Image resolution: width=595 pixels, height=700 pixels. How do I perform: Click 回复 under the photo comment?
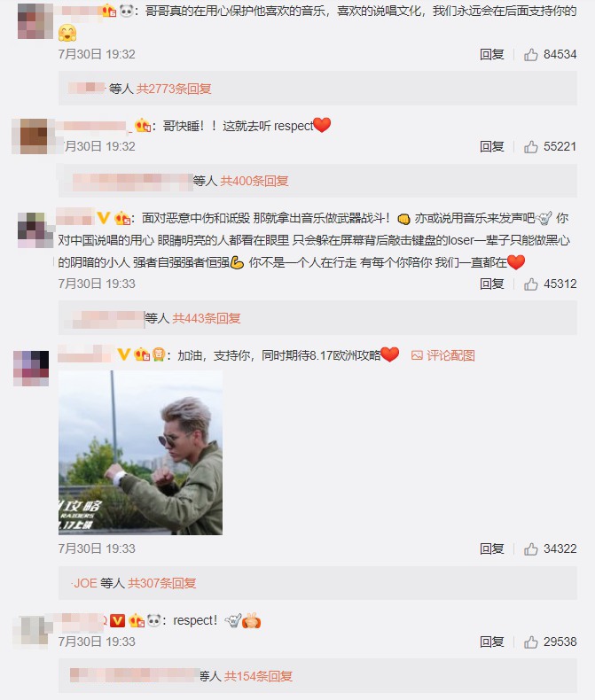[491, 548]
